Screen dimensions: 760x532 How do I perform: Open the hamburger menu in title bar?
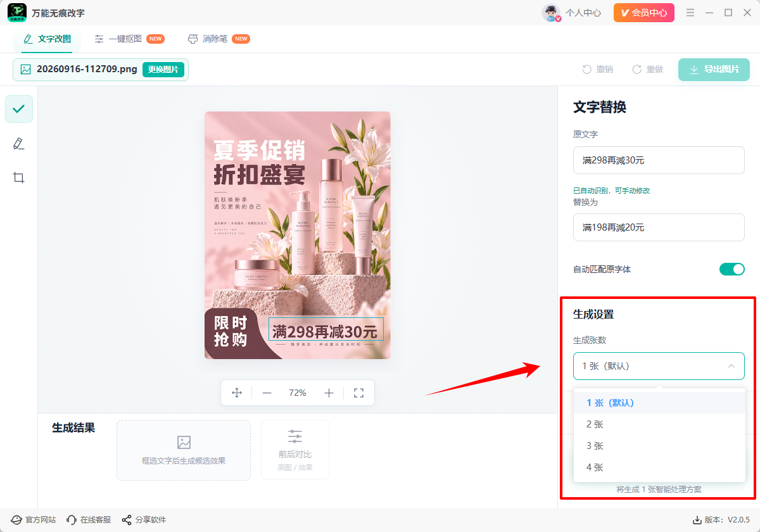click(690, 13)
